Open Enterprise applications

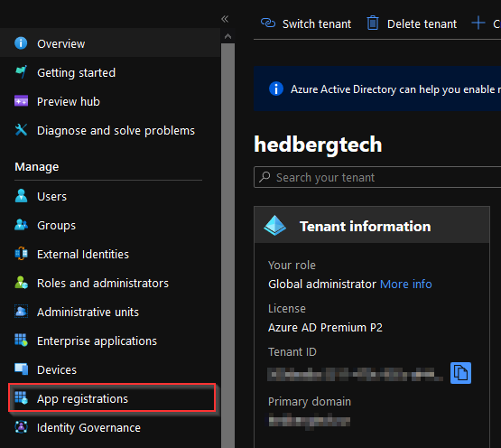point(110,341)
